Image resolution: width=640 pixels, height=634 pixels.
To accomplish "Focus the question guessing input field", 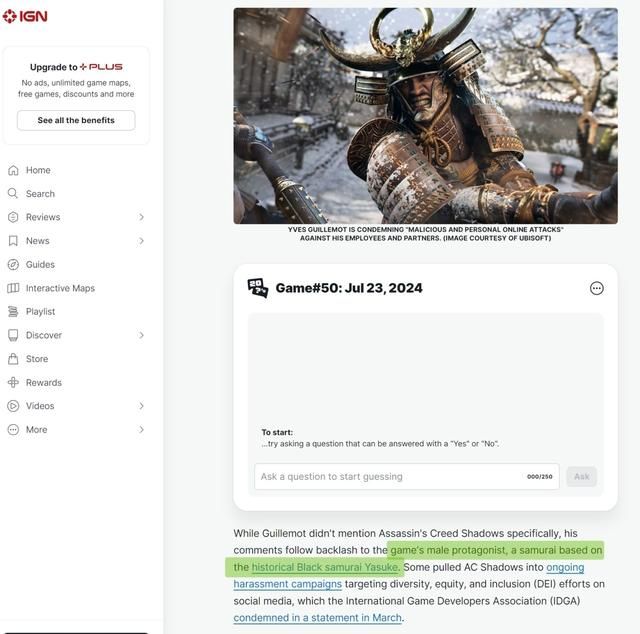I will 390,477.
